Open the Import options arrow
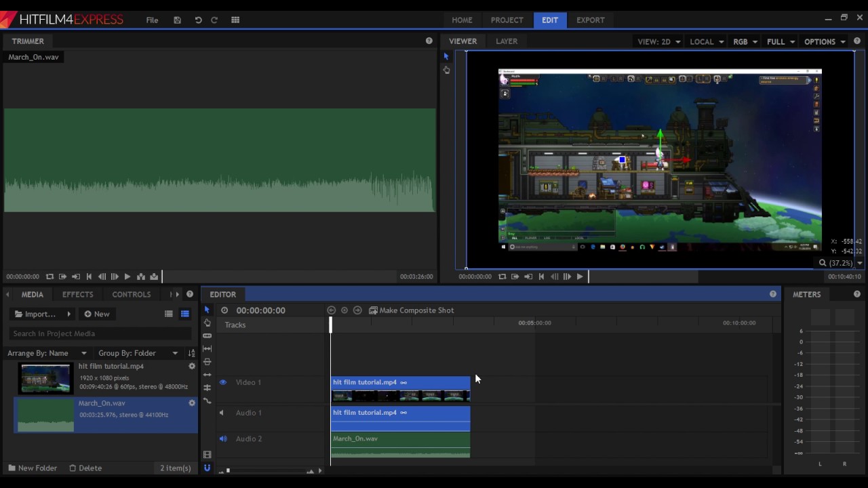 [68, 314]
